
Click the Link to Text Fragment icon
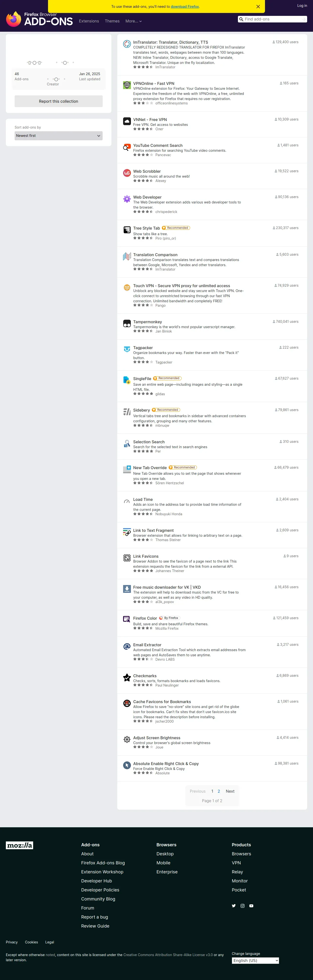[x=127, y=532]
